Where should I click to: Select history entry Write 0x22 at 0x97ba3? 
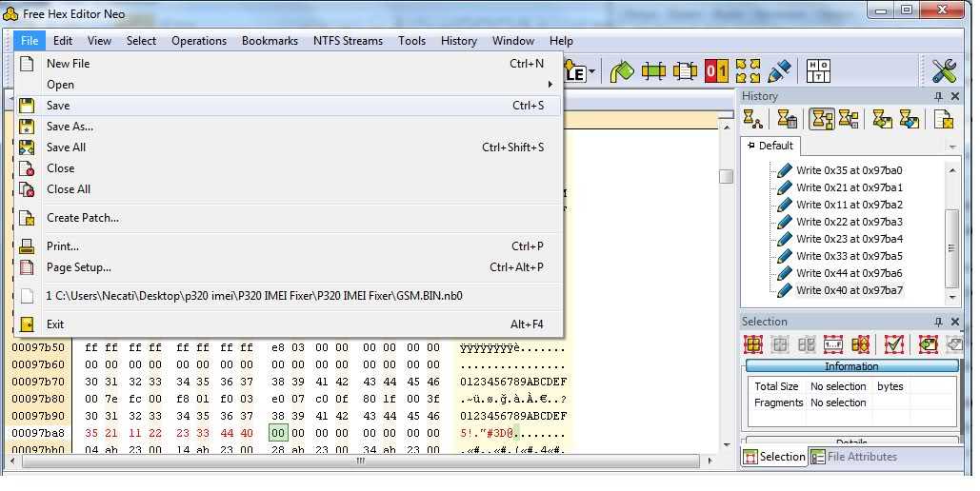pyautogui.click(x=850, y=222)
